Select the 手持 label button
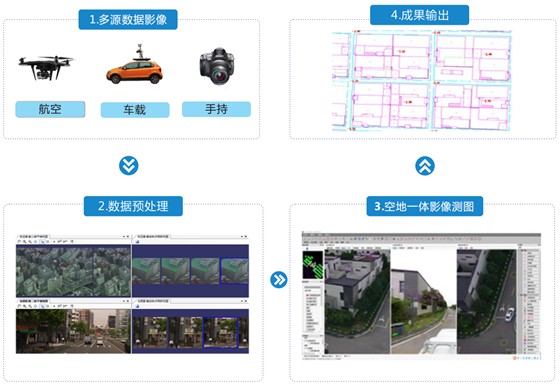560x386 pixels. click(x=216, y=109)
